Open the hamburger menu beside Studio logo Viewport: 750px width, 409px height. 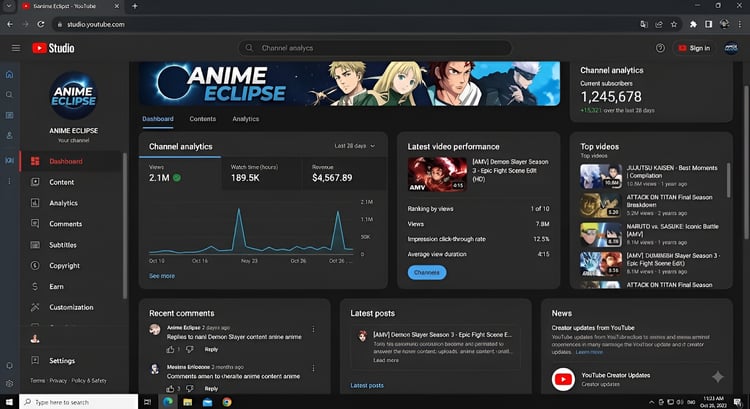pos(16,48)
